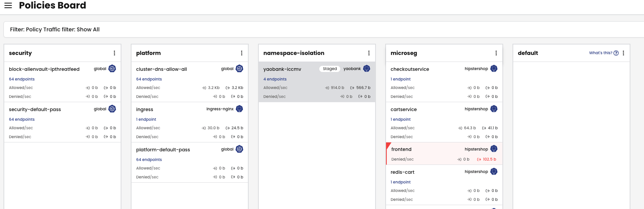Select block-alienvault-ipthreatfeed policy name
The image size is (644, 209).
pyautogui.click(x=44, y=69)
